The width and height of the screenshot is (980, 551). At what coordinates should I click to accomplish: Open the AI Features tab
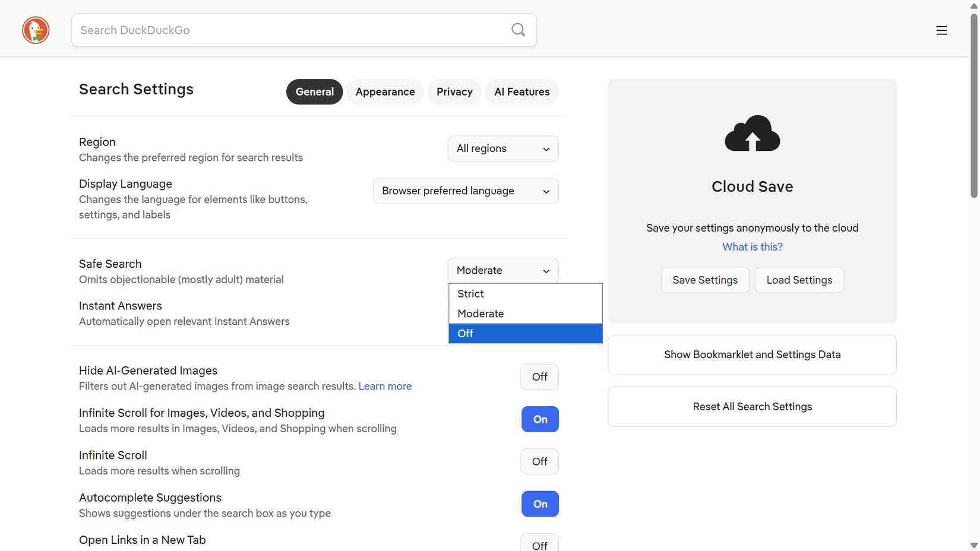(x=521, y=91)
